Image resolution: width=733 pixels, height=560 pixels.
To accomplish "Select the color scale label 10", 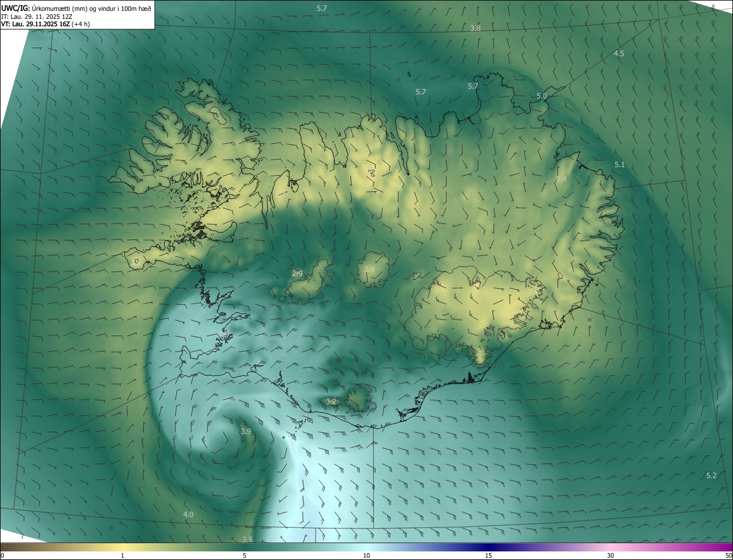I will tap(366, 555).
